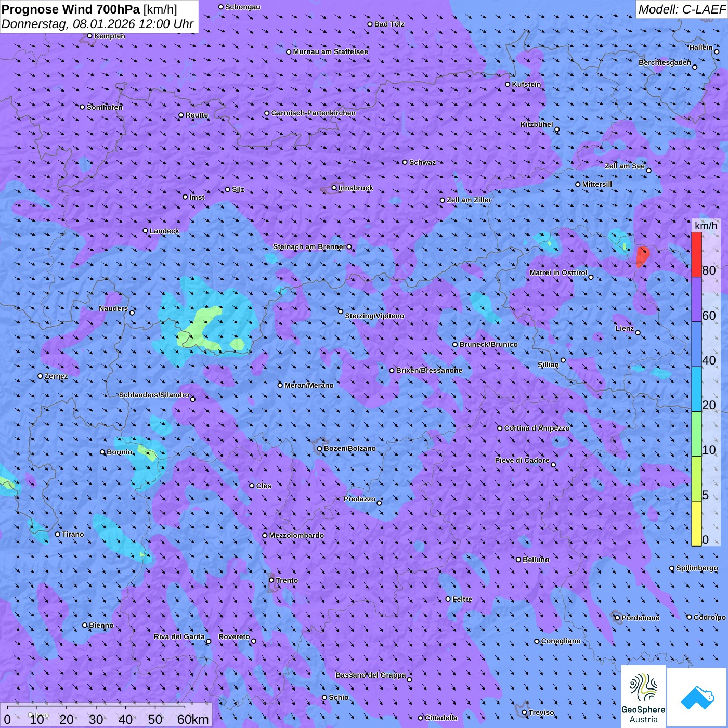
Task: Click the Steinach am Brenner label
Action: pyautogui.click(x=309, y=246)
